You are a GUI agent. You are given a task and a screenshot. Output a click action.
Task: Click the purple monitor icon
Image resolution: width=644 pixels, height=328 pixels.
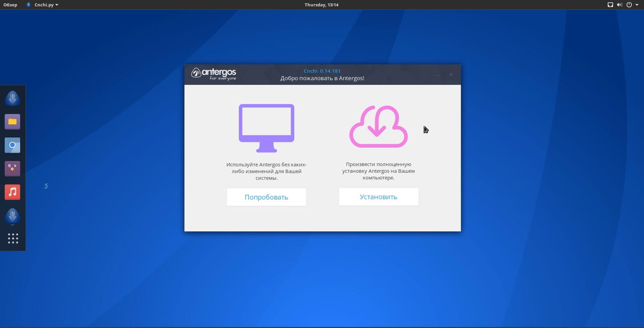click(x=266, y=128)
